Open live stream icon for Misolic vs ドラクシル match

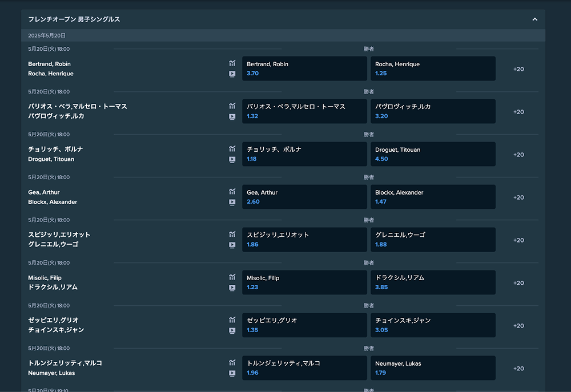click(232, 288)
